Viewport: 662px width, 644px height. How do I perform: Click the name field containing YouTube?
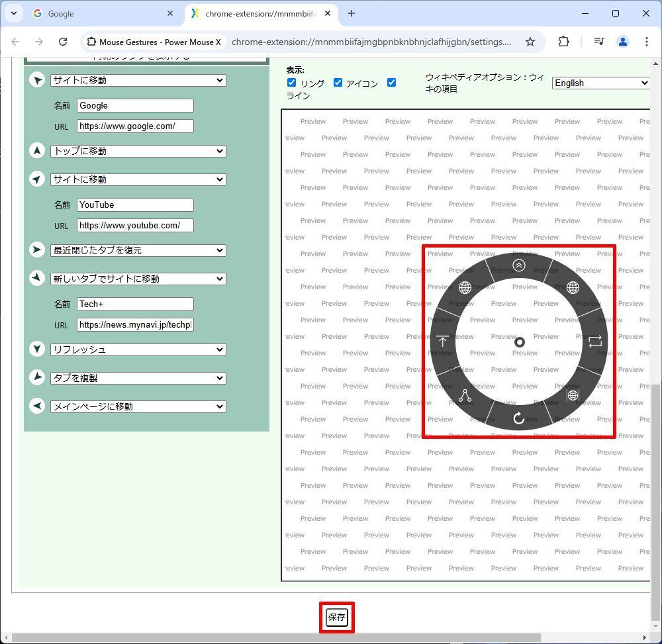point(135,205)
